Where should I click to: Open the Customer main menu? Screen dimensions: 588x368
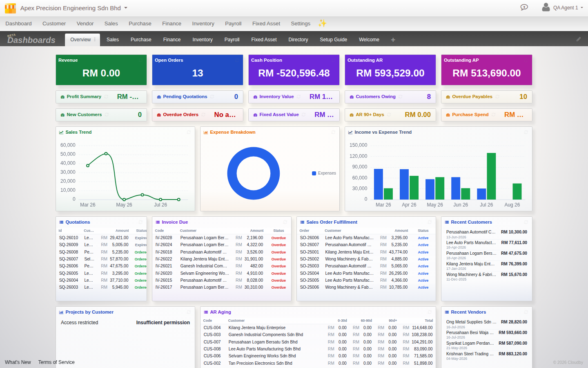(54, 24)
